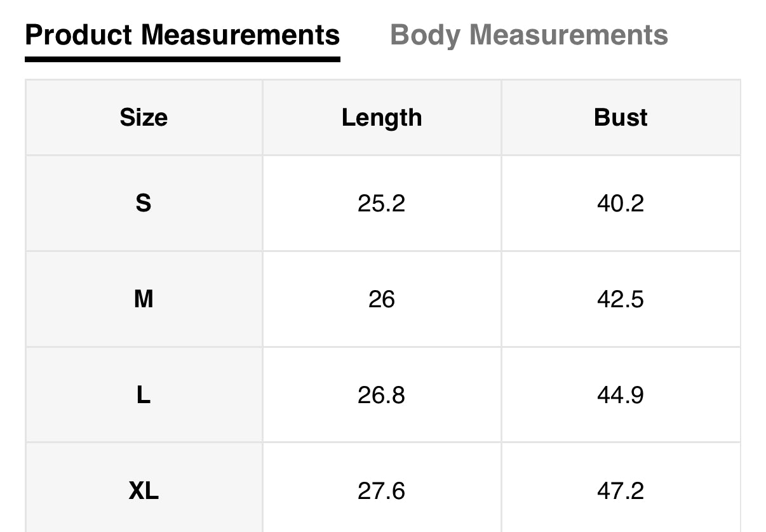This screenshot has width=766, height=532.
Task: Click the Size column header
Action: pyautogui.click(x=144, y=117)
